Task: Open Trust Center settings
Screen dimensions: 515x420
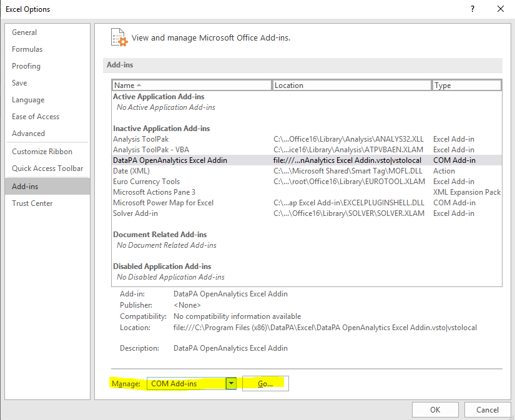Action: (47, 203)
